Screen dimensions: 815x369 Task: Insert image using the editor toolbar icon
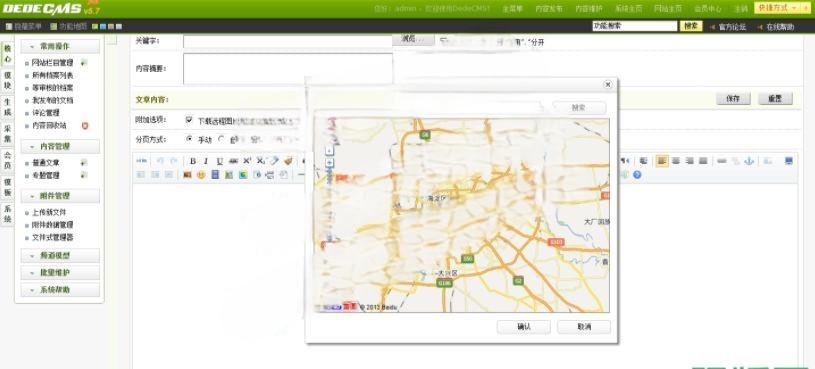tap(188, 175)
